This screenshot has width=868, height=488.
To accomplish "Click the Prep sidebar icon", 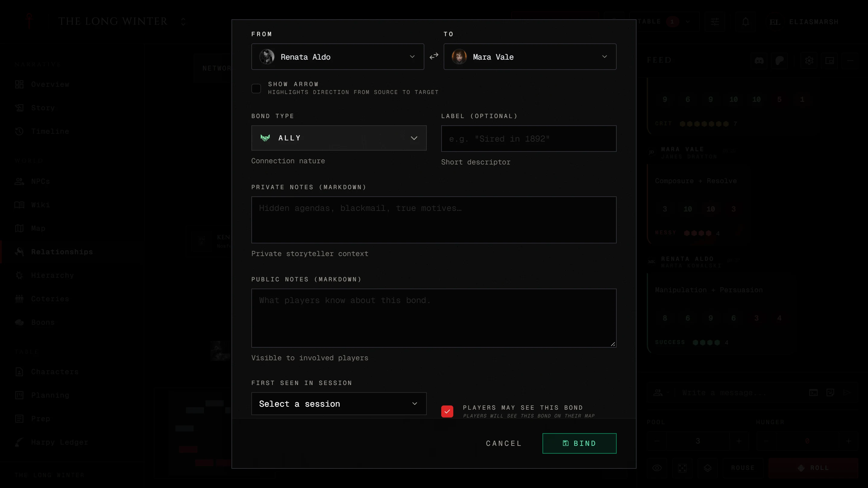I will point(19,419).
